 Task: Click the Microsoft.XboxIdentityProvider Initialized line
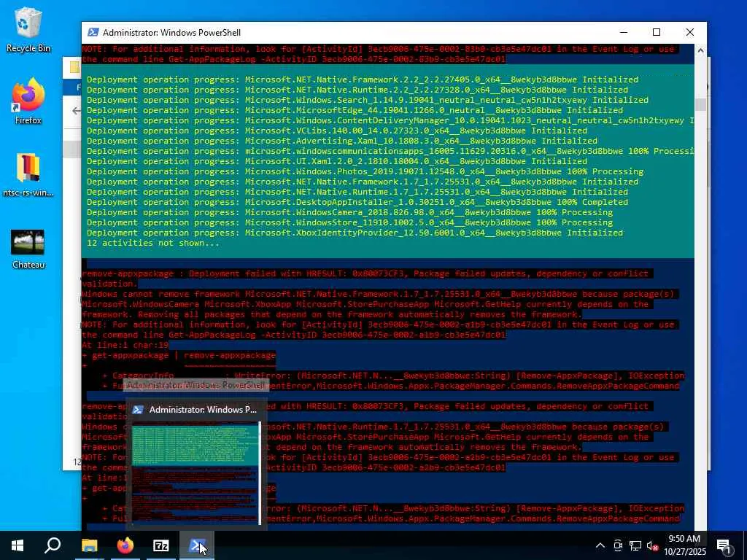pyautogui.click(x=355, y=233)
